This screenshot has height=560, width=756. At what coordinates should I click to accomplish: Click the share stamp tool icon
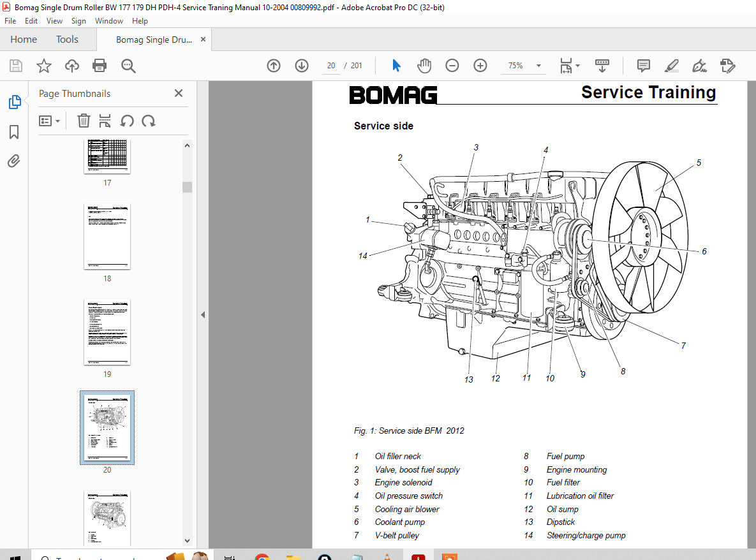pyautogui.click(x=727, y=66)
